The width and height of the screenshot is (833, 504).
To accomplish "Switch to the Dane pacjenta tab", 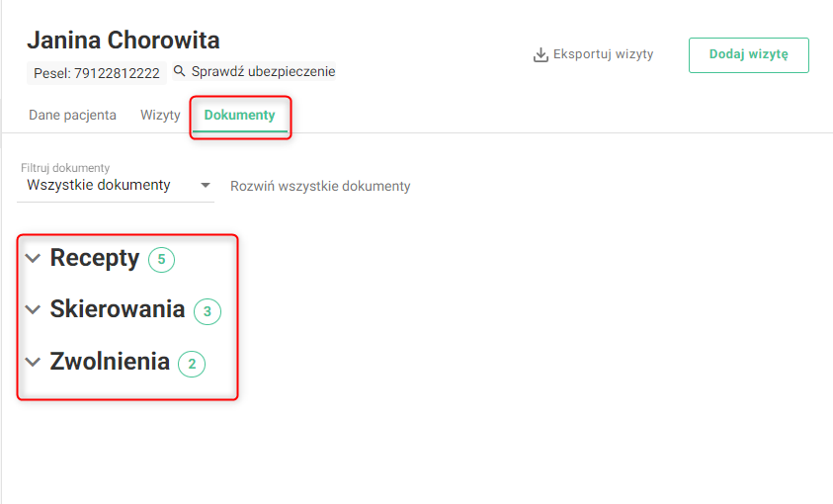I will (72, 116).
